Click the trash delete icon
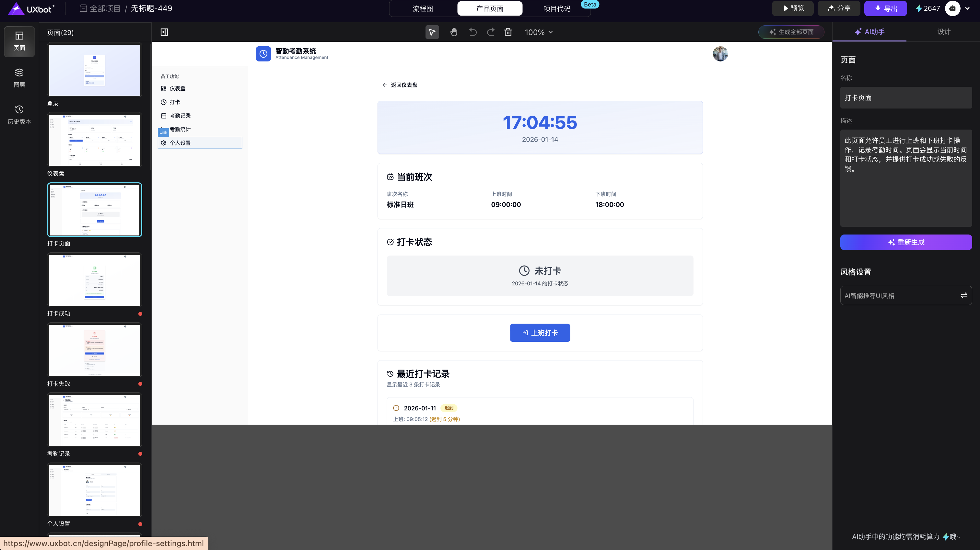The height and width of the screenshot is (550, 980). pos(508,32)
